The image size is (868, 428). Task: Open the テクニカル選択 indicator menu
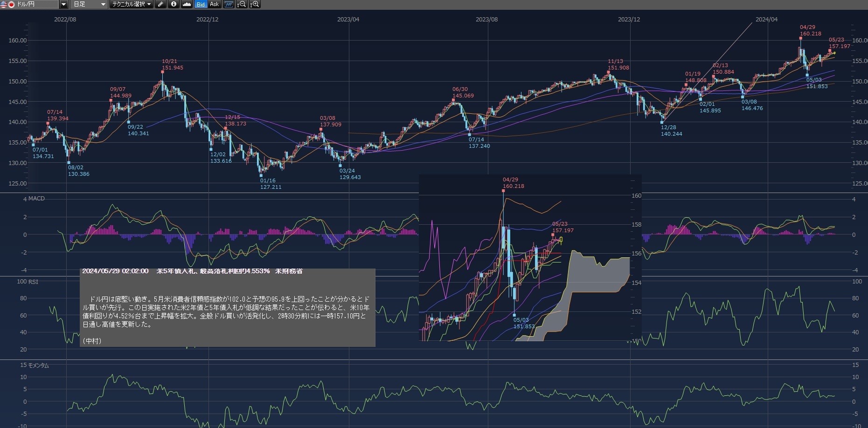click(132, 4)
